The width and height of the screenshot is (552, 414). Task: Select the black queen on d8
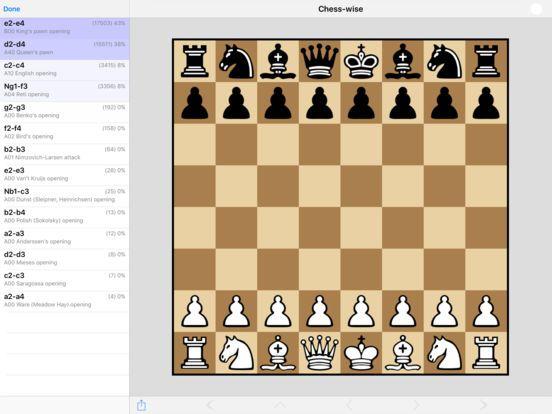pyautogui.click(x=320, y=61)
